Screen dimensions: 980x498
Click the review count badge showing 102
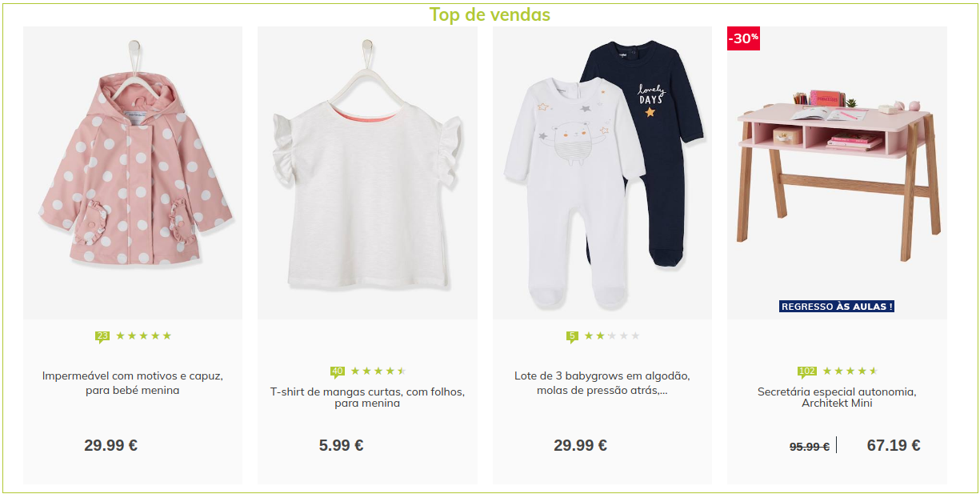[x=807, y=371]
